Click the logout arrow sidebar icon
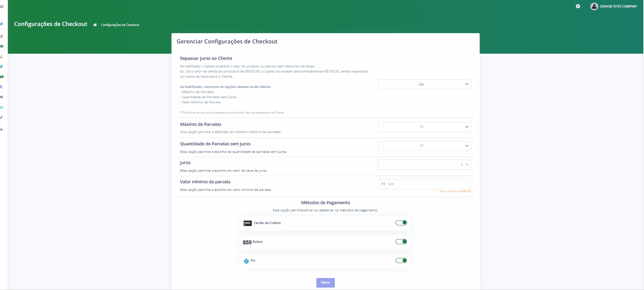 click(x=1, y=130)
